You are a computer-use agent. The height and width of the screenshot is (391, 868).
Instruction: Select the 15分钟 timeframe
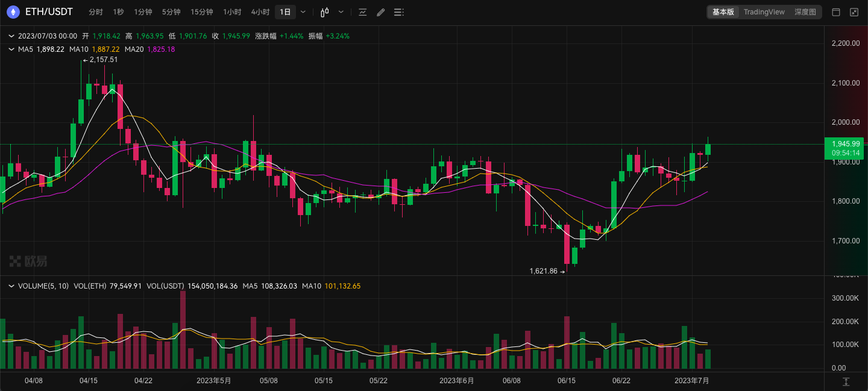[201, 11]
